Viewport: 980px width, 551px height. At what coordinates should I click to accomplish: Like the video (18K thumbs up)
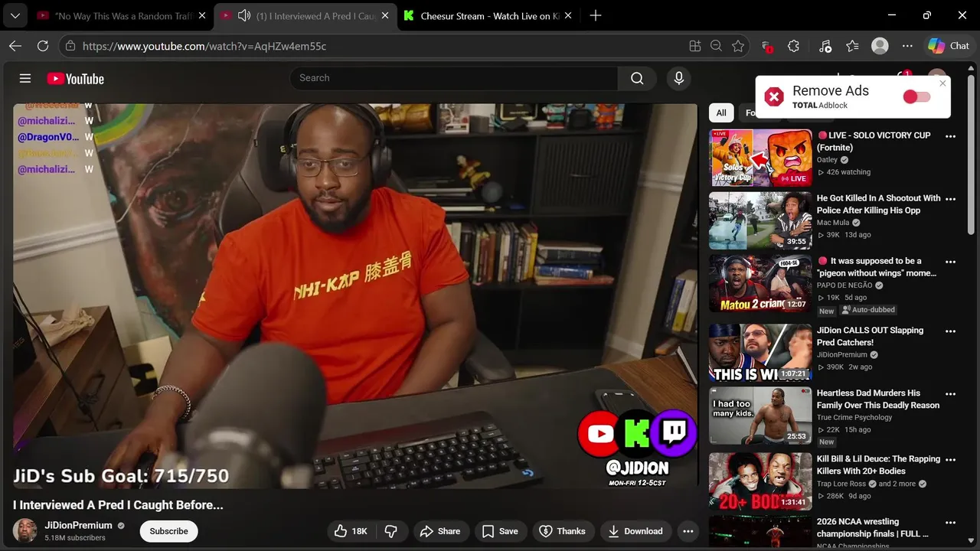coord(351,531)
